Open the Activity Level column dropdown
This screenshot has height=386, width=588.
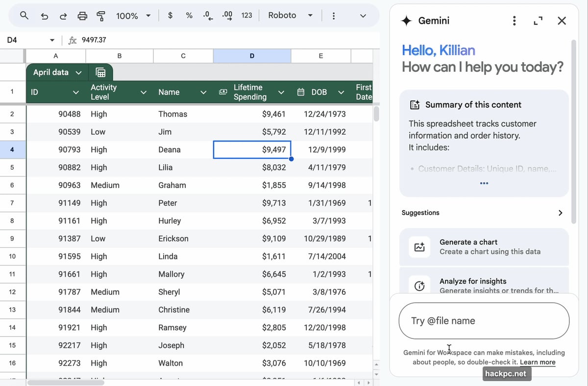(143, 92)
